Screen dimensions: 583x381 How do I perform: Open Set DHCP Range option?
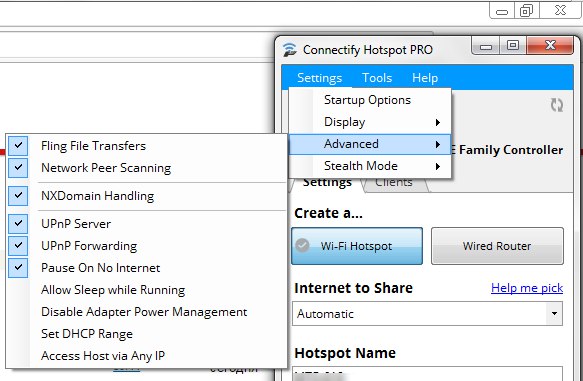point(146,333)
